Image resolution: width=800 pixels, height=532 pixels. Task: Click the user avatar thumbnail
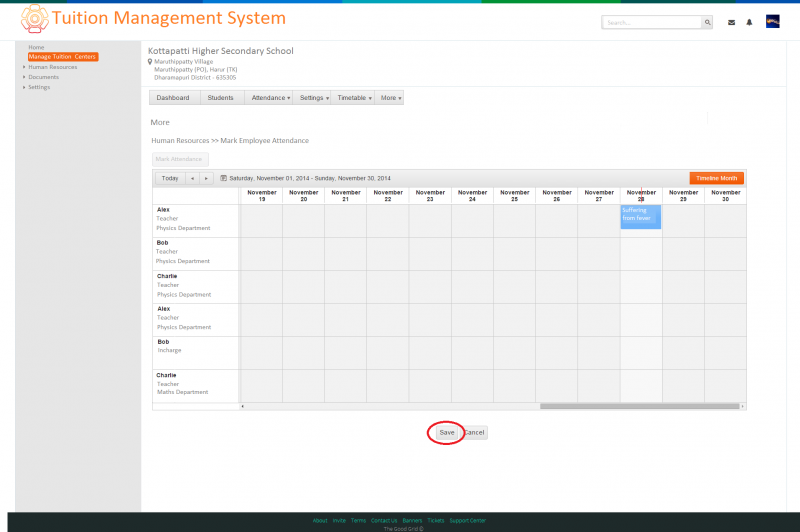pyautogui.click(x=772, y=21)
